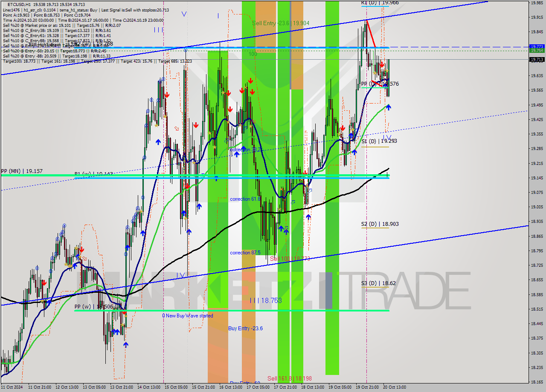Select the '12 Oct 13:00' time label
Viewport: 546px width, 392px height.
66,387
